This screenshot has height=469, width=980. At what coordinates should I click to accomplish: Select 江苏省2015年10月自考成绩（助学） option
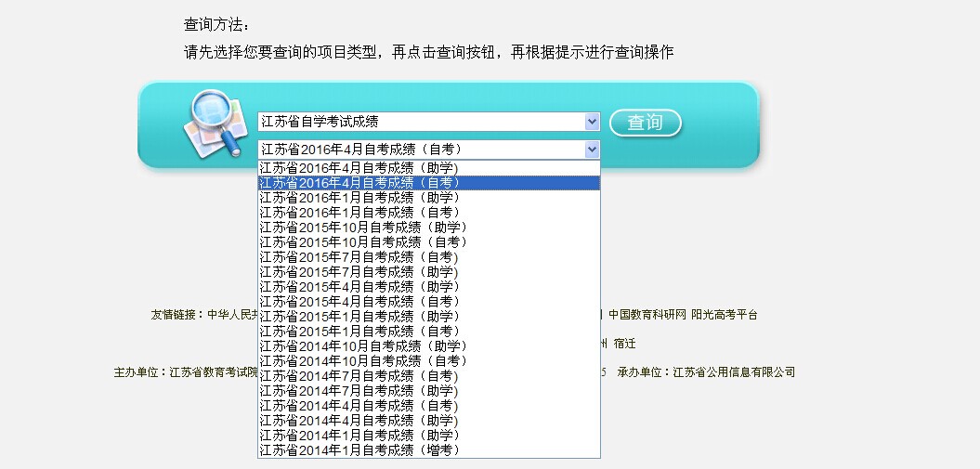point(429,228)
